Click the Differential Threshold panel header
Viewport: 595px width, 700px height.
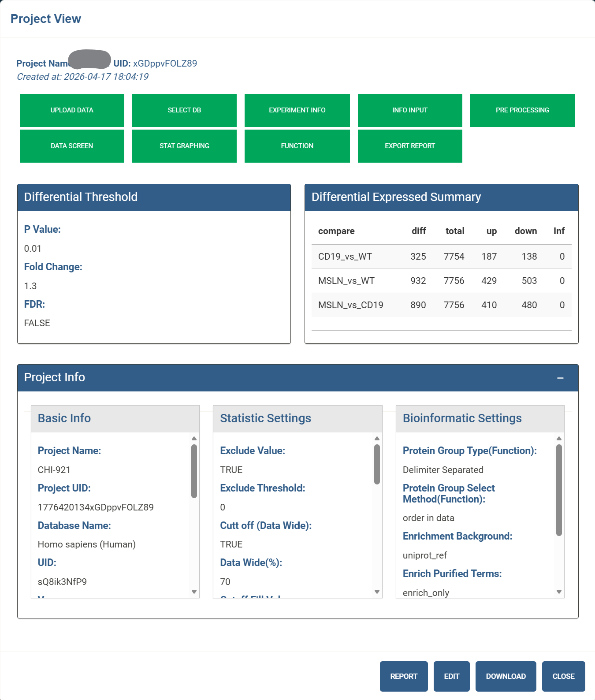(154, 197)
